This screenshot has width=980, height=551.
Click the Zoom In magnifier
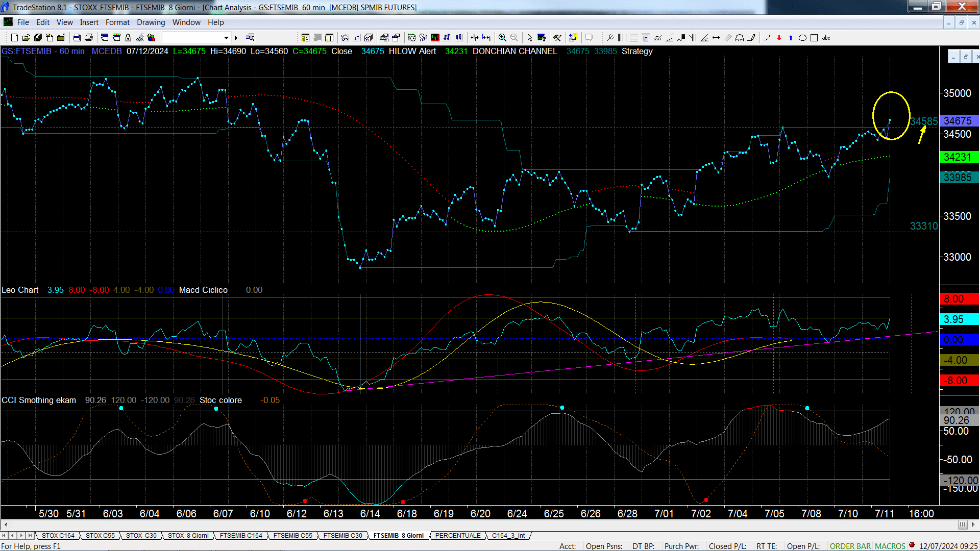point(502,37)
